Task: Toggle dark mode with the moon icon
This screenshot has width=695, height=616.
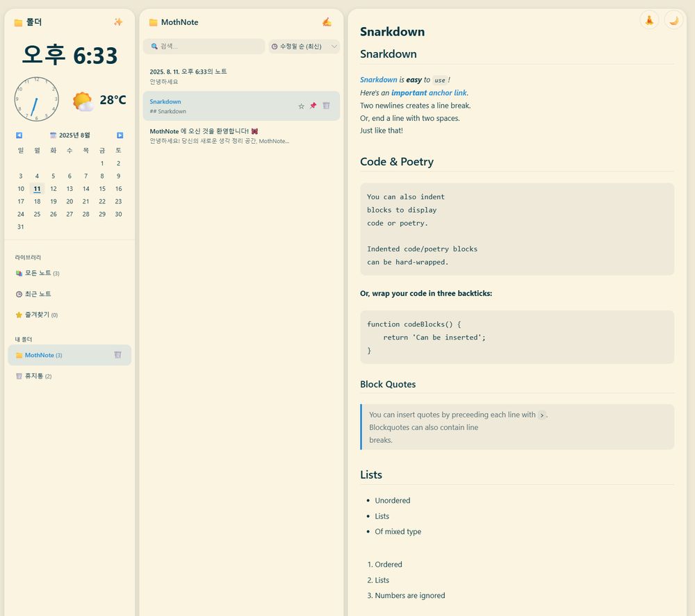Action: [x=673, y=20]
